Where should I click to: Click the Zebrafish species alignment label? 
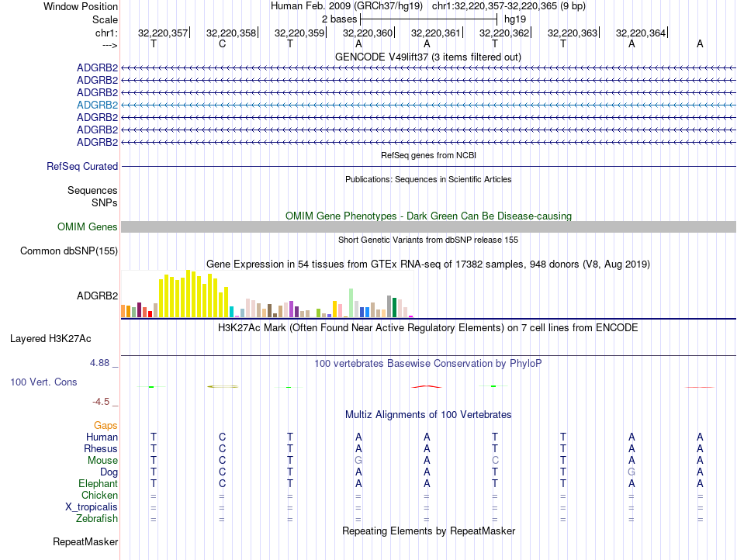pos(97,519)
